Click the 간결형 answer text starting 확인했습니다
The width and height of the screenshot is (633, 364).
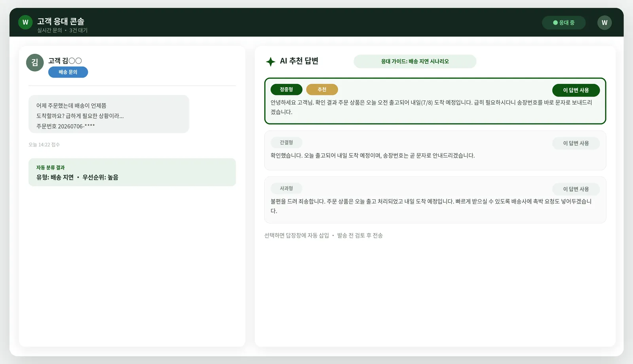pyautogui.click(x=373, y=155)
